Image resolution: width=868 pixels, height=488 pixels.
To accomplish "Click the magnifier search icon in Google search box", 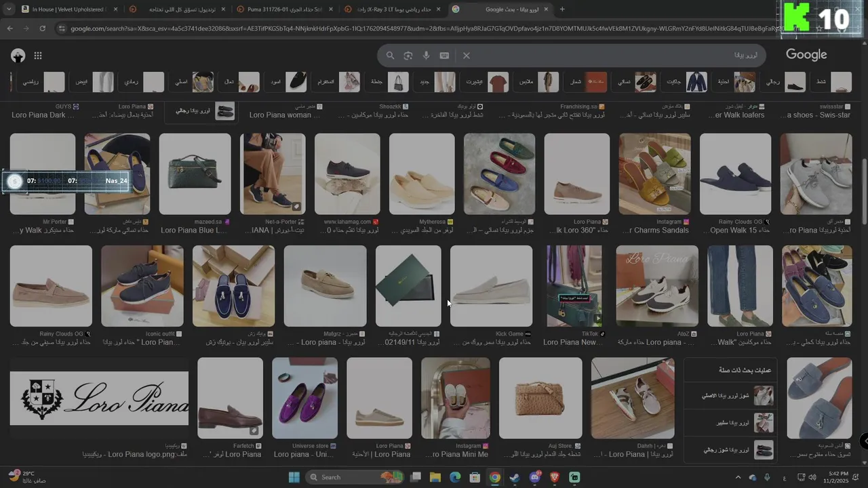I will click(390, 56).
